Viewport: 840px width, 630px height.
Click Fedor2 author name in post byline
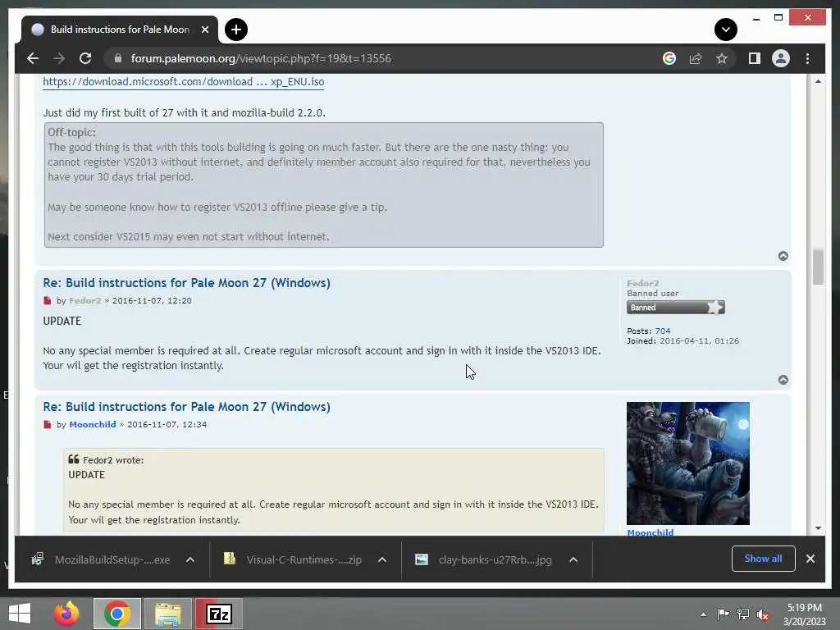click(x=84, y=300)
